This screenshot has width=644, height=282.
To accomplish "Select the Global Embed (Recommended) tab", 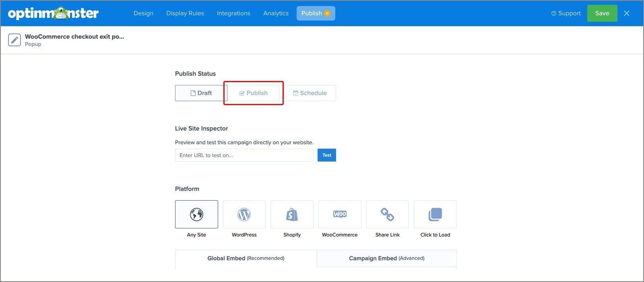I will 246,258.
